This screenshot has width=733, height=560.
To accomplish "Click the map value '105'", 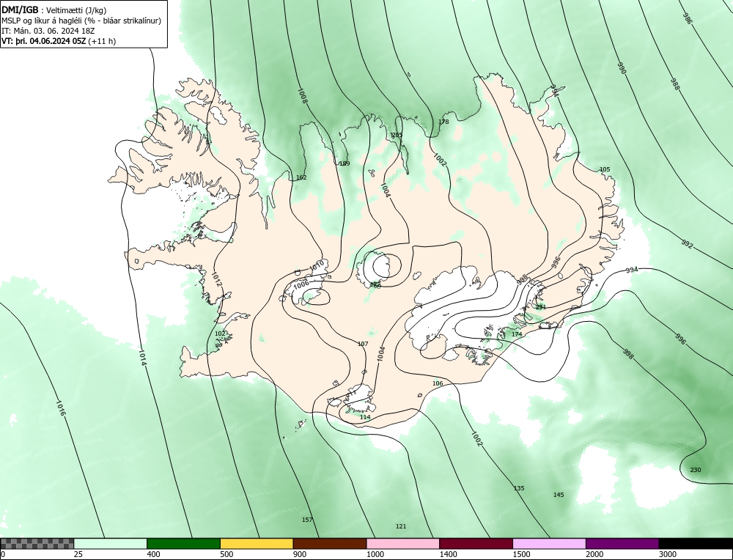I will (605, 169).
